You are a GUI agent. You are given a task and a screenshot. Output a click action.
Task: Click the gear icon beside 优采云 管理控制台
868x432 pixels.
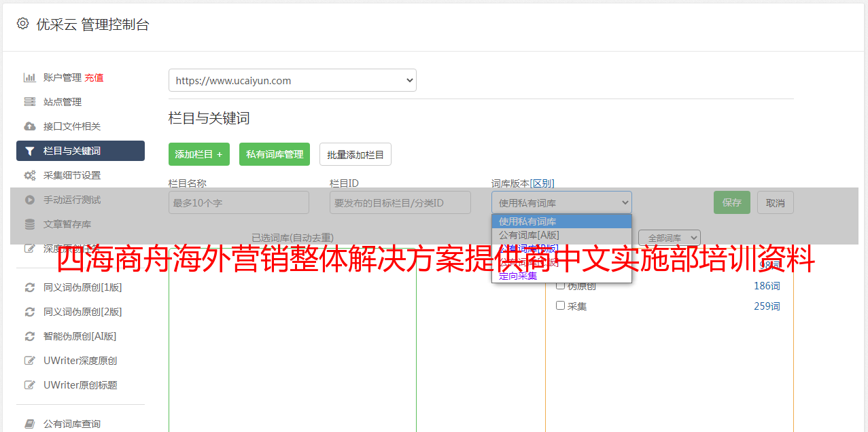click(22, 24)
